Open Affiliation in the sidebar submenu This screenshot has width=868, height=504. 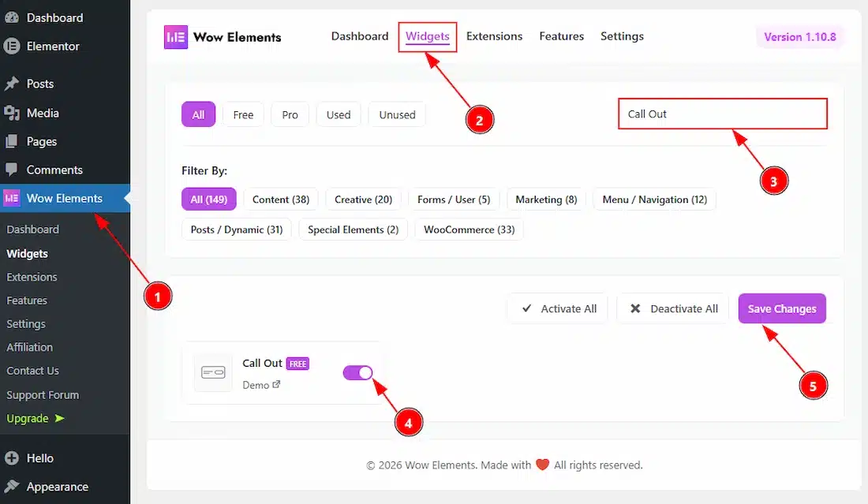coord(30,347)
